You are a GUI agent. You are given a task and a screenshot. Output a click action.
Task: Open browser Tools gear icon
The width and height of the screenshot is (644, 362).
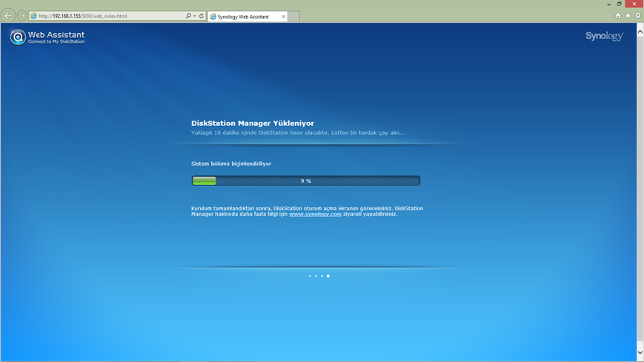click(637, 16)
